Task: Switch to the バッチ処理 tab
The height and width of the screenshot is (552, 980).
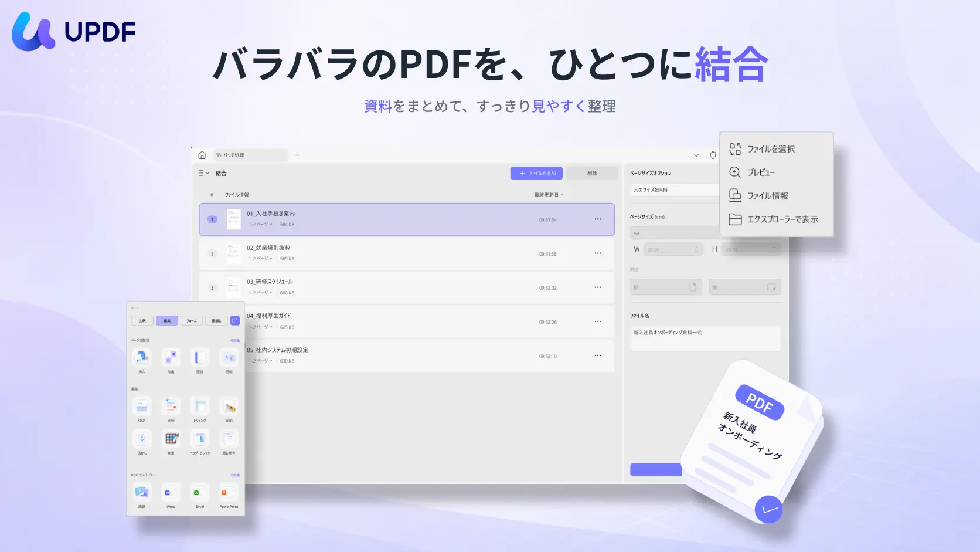Action: pos(251,155)
